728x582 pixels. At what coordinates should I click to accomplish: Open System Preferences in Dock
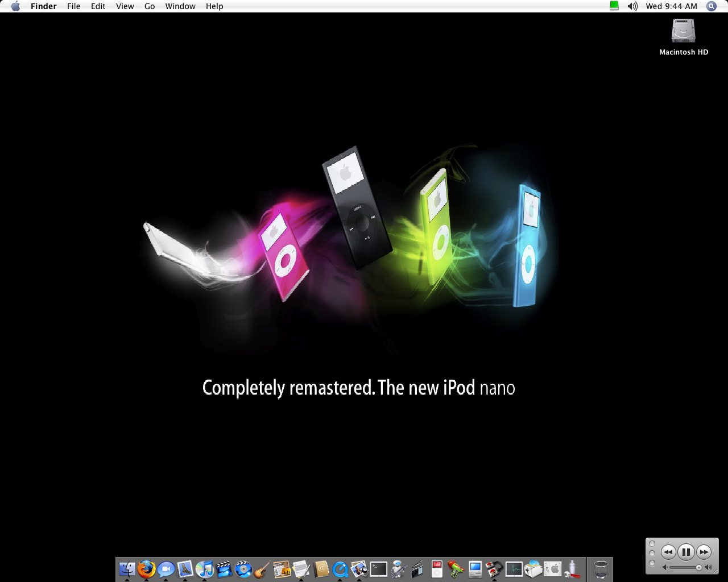[553, 568]
